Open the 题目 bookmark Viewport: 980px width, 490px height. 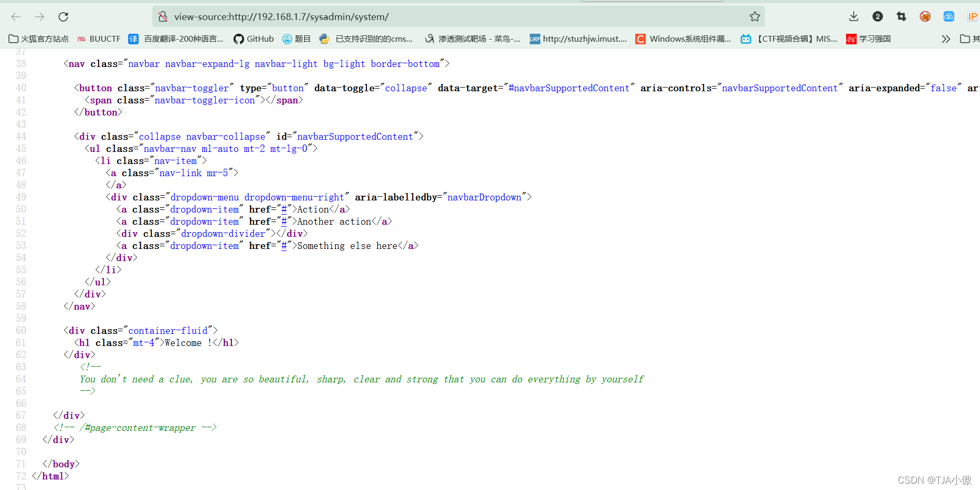click(296, 39)
